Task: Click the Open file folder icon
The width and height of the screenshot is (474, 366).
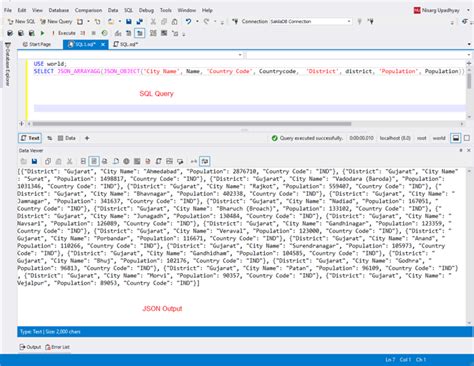Action: tap(111, 22)
